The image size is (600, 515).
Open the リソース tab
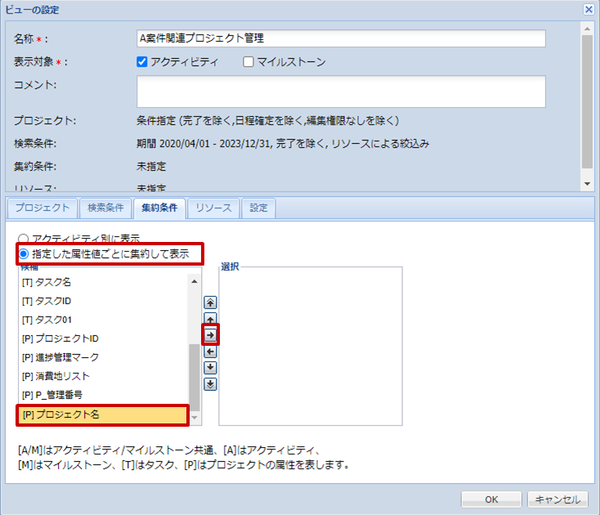pyautogui.click(x=214, y=208)
